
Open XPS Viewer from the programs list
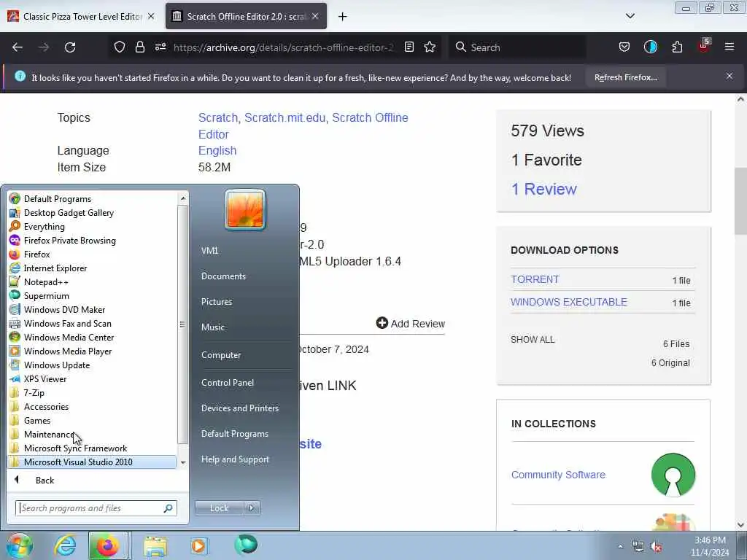point(93,379)
